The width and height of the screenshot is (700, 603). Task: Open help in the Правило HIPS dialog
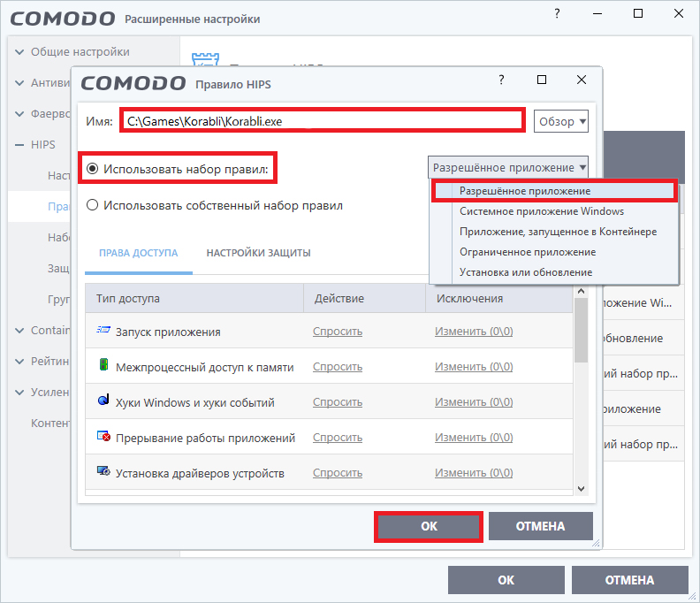[x=501, y=80]
